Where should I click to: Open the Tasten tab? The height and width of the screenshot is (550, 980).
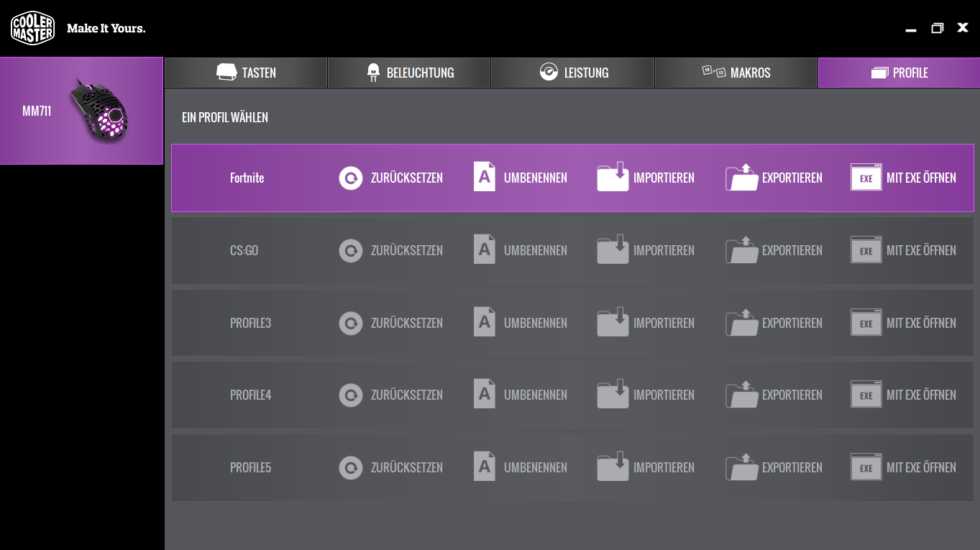coord(246,73)
